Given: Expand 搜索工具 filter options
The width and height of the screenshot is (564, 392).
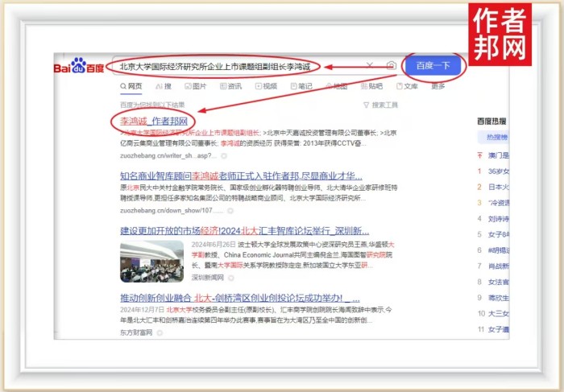Looking at the screenshot, I should [380, 105].
